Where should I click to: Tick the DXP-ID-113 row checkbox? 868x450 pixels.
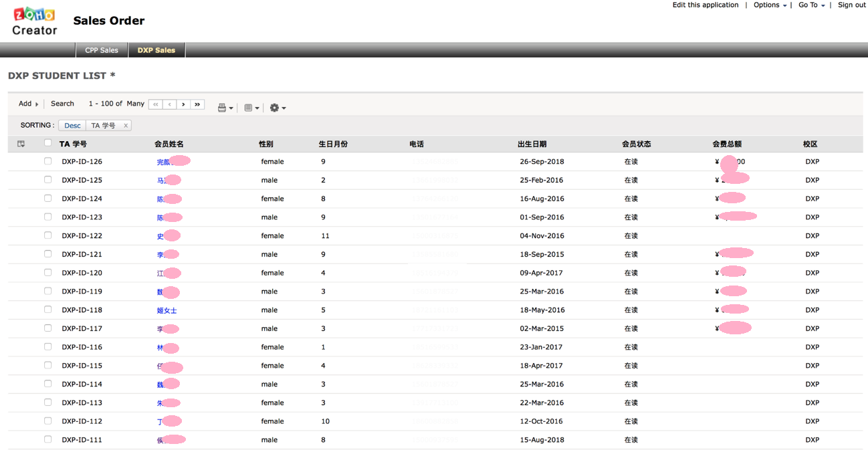point(47,403)
